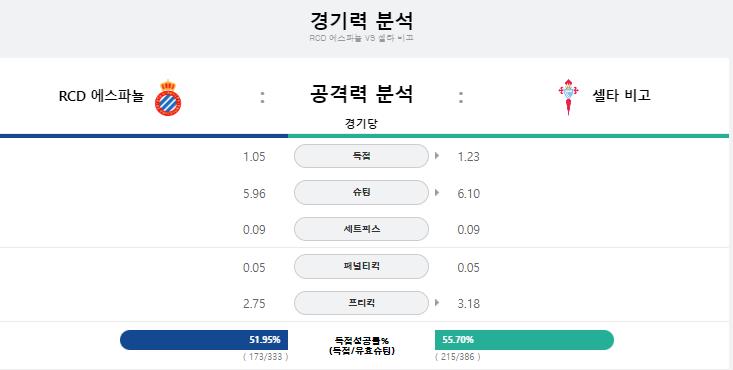Screen dimensions: 733x370
Task: Click the arrow next to 프리킥 pill
Action: [437, 303]
